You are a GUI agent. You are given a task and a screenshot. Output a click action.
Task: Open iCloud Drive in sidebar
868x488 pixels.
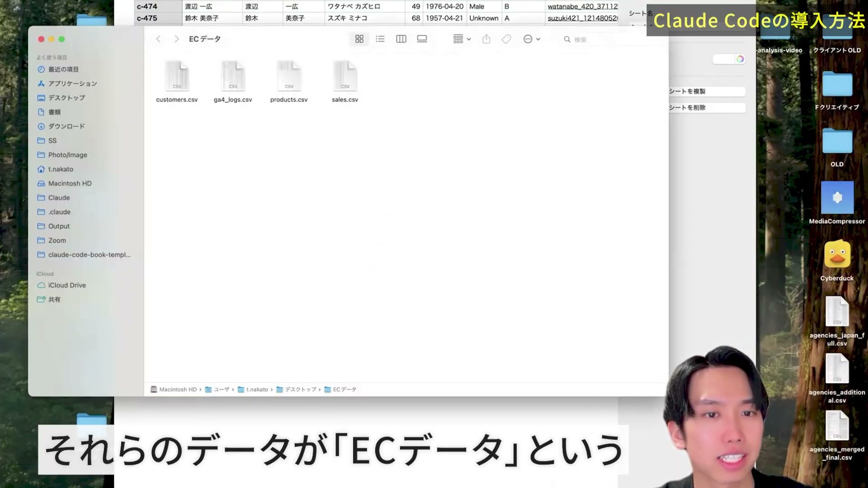(x=67, y=286)
